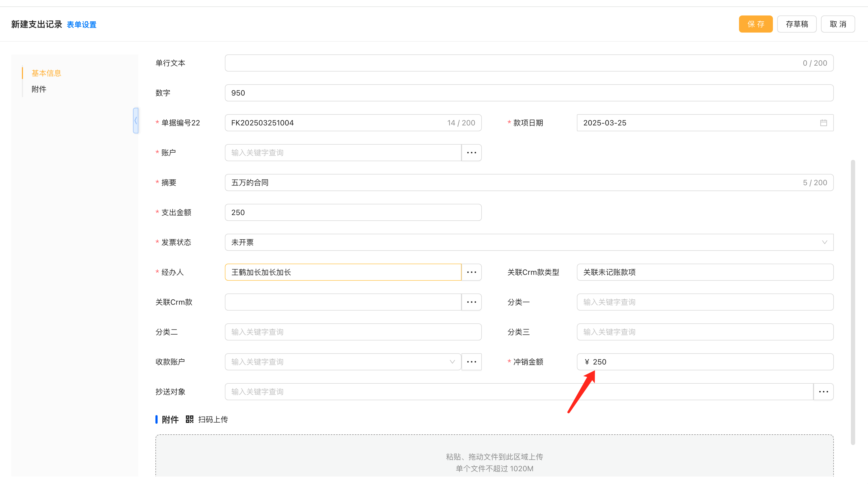Edit the 摘要 field with 五万的合同
This screenshot has height=484, width=868.
point(529,183)
